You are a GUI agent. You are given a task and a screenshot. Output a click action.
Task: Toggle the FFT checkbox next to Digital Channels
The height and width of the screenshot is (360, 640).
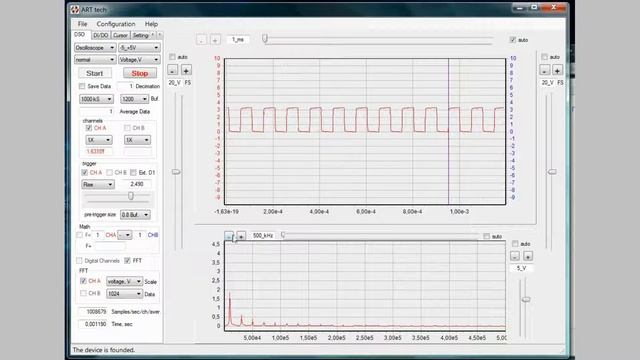(x=127, y=260)
